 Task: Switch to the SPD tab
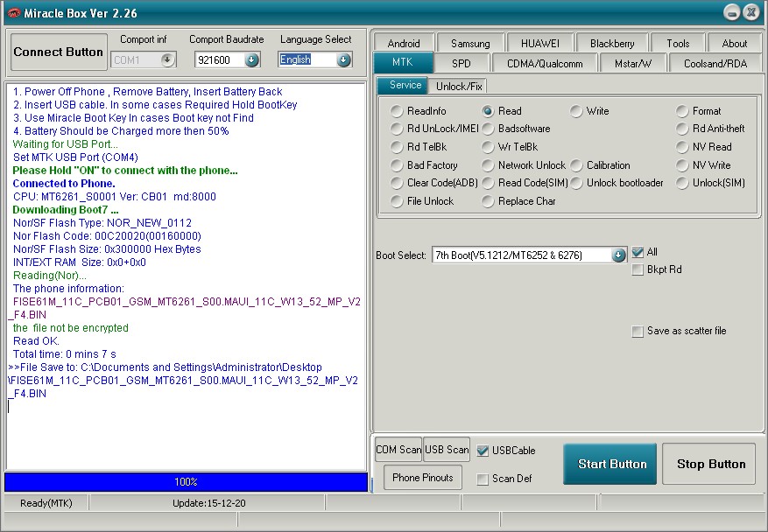pyautogui.click(x=463, y=63)
